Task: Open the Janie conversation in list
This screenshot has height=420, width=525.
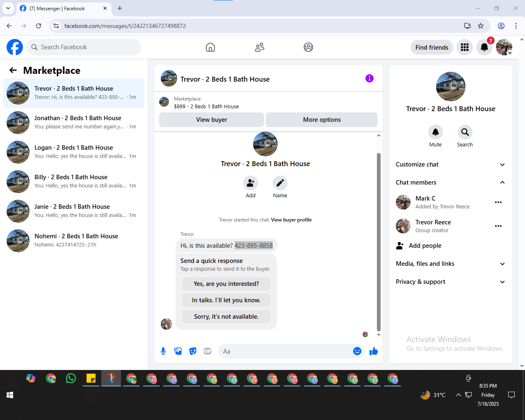Action: click(x=74, y=211)
